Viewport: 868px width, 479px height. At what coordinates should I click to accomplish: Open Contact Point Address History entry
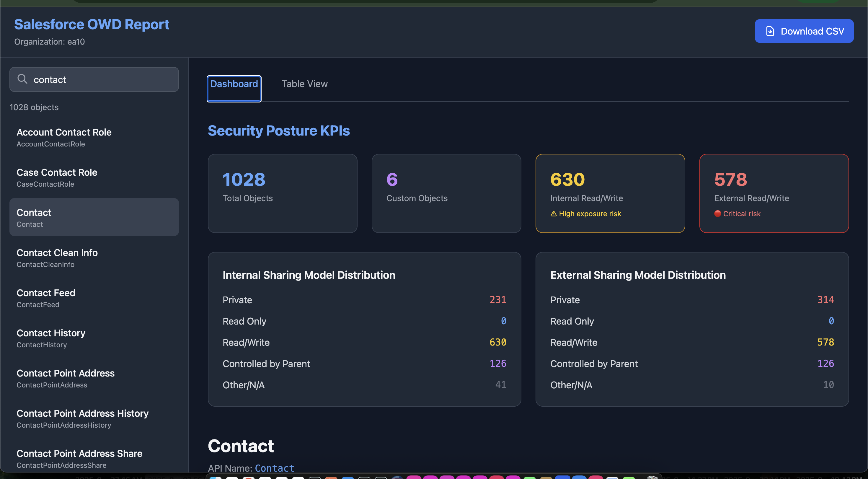83,418
